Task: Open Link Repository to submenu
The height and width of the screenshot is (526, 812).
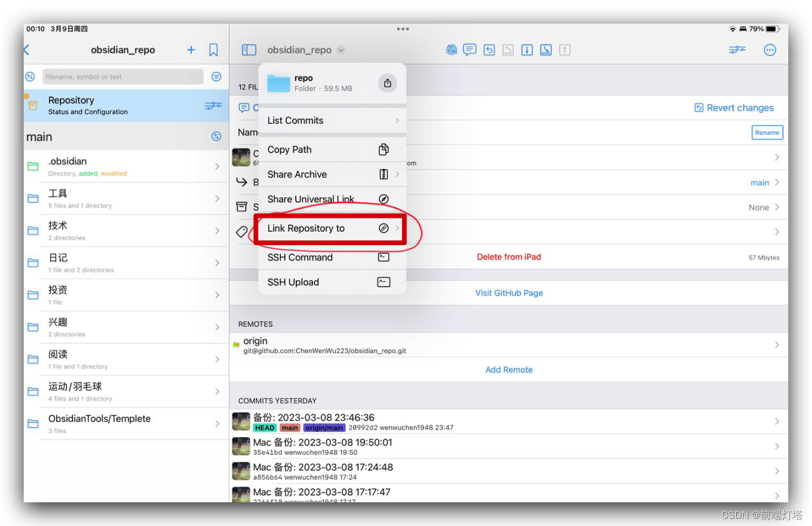Action: click(333, 228)
